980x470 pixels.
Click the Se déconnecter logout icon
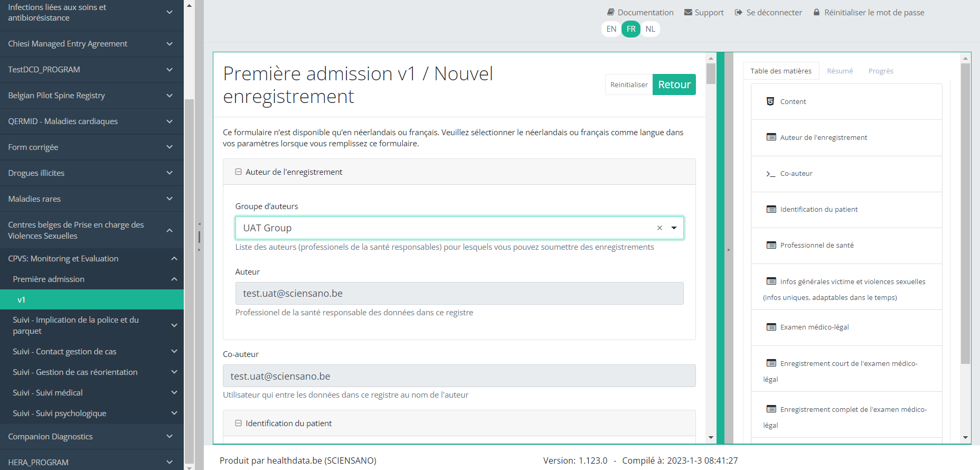(738, 12)
